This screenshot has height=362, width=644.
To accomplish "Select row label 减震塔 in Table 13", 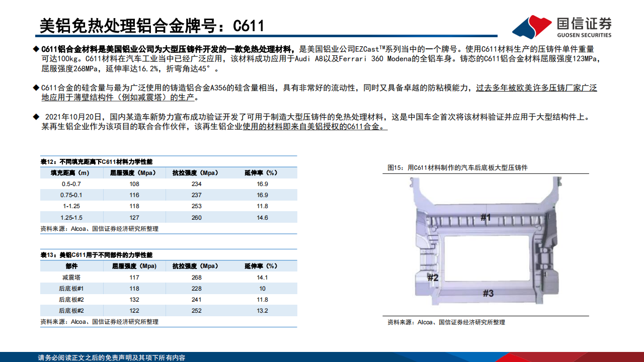I will click(71, 278).
